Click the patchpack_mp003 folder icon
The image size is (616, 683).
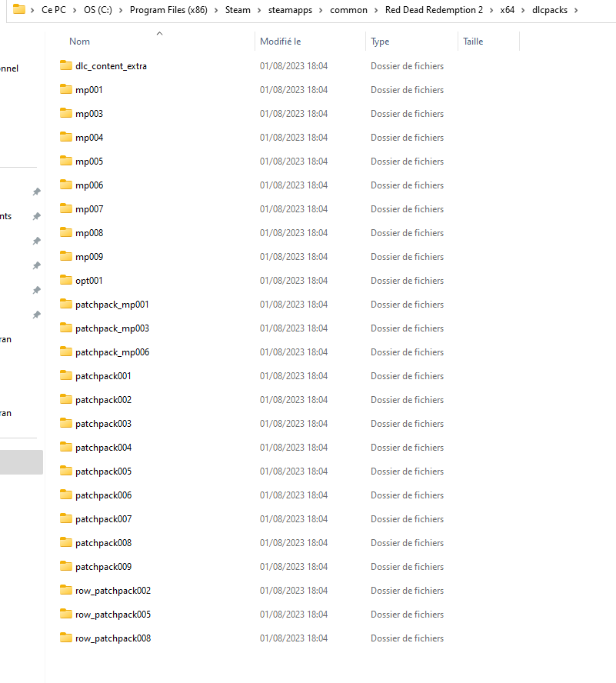click(x=66, y=328)
